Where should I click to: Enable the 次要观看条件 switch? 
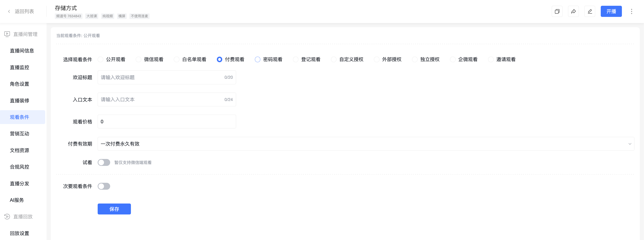click(104, 186)
